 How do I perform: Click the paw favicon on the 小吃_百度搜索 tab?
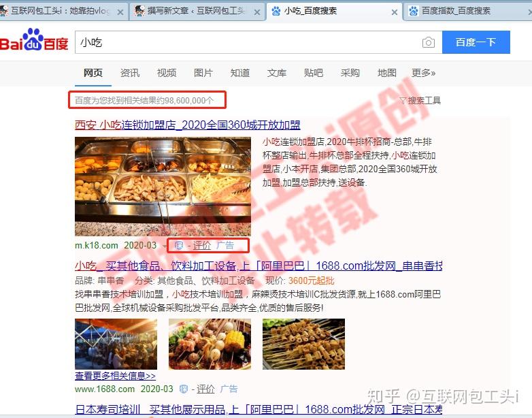276,11
